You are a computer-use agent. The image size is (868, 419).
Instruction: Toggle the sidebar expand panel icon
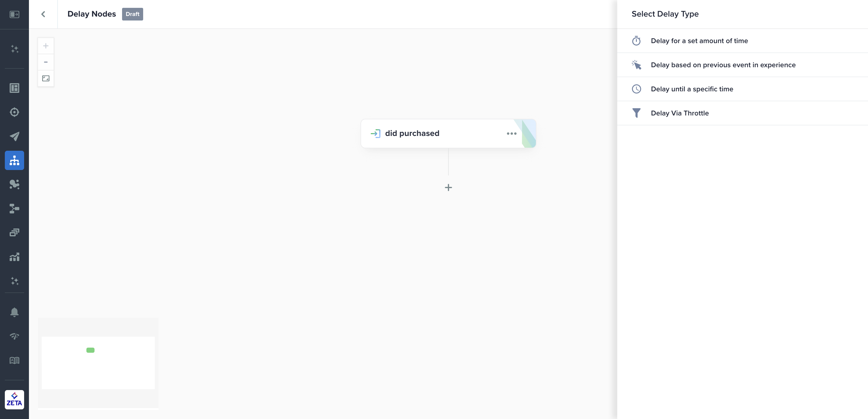point(14,14)
